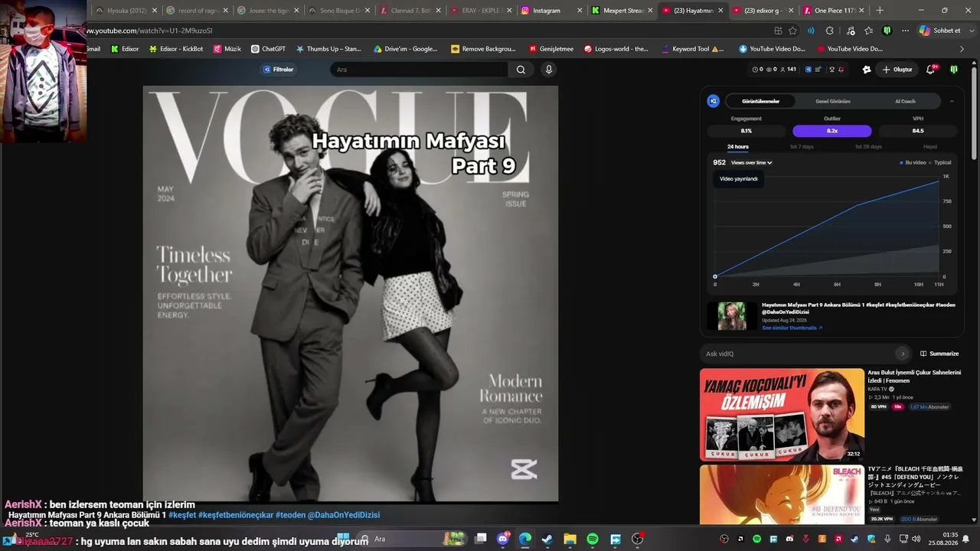
Task: Open a new browser tab
Action: (880, 11)
